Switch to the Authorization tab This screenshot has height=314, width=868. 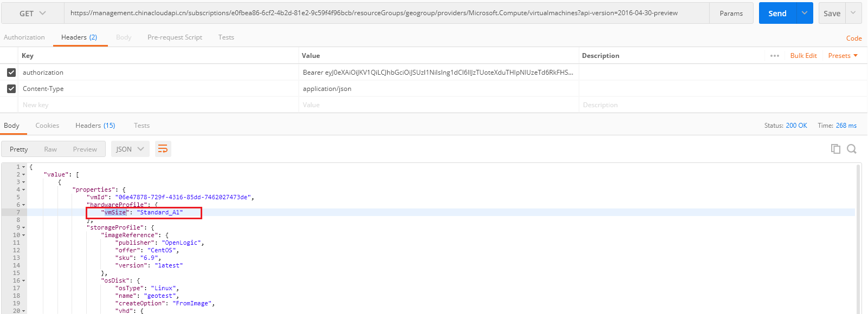coord(24,37)
